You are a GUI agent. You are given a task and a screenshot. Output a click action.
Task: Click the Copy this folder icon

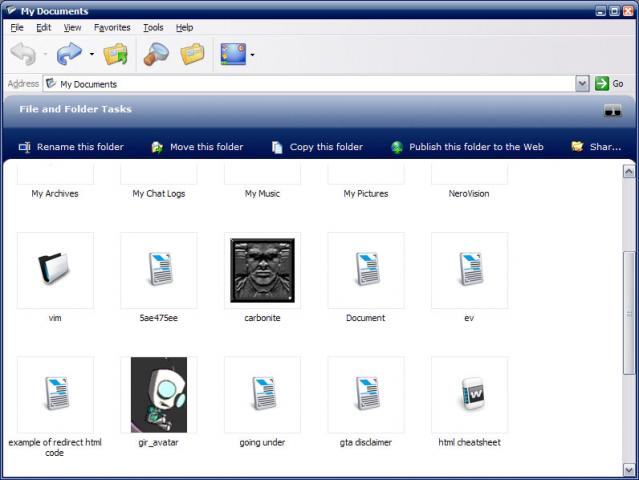click(277, 147)
